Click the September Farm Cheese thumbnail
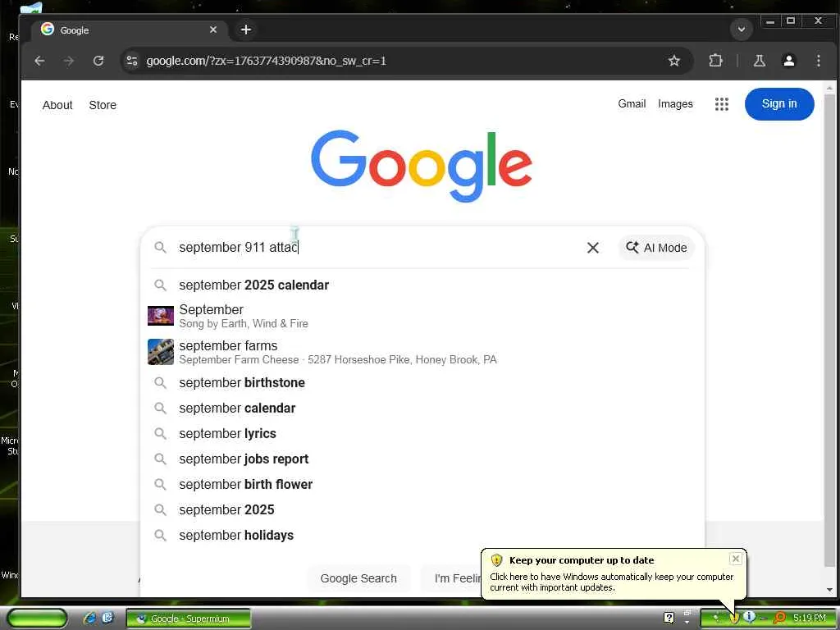The width and height of the screenshot is (840, 630). coord(161,352)
